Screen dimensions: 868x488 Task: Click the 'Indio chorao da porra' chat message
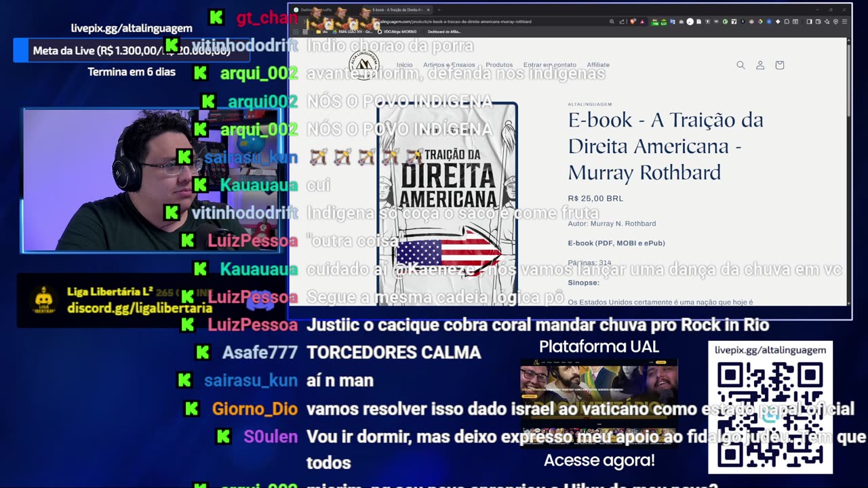point(390,46)
